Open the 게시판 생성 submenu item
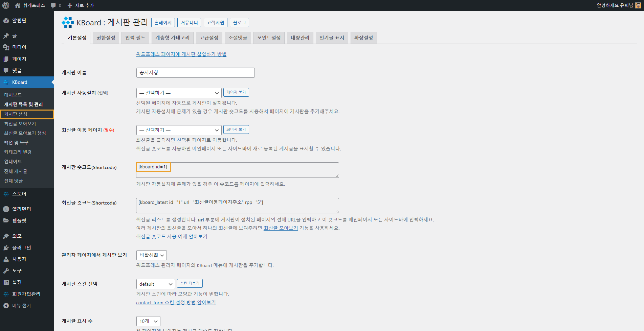 [x=16, y=114]
